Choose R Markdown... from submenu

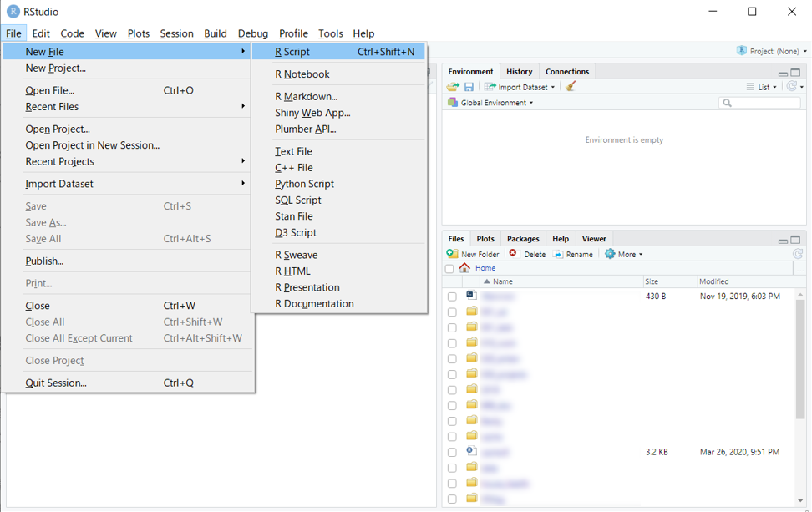pos(338,96)
